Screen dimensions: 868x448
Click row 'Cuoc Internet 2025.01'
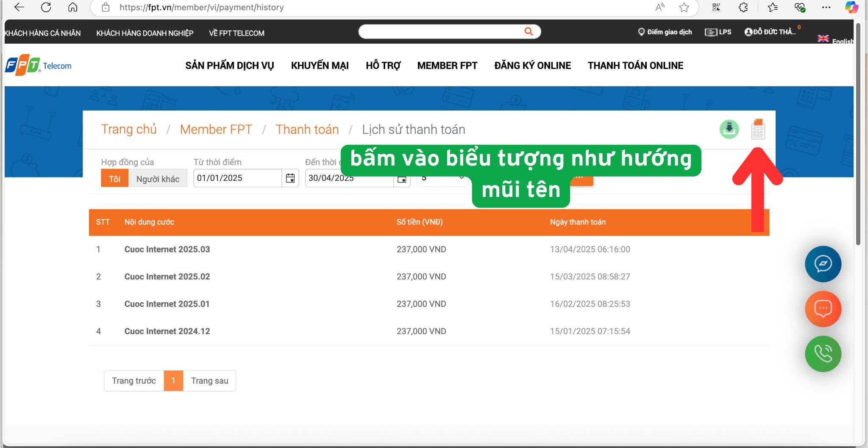tap(429, 304)
